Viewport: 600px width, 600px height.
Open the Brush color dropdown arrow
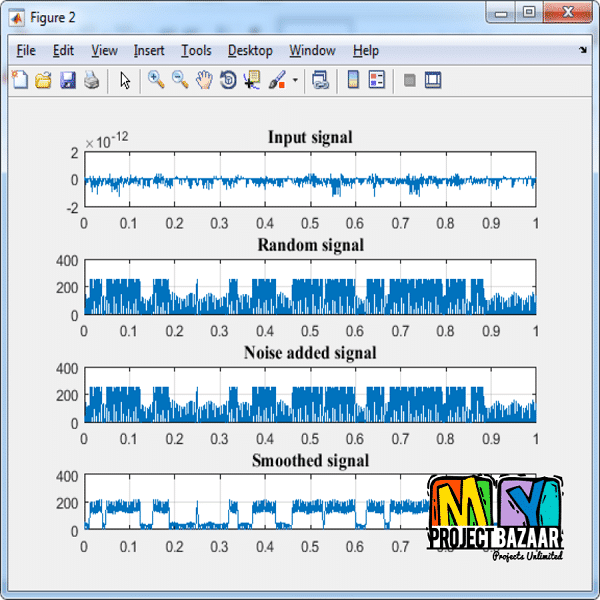click(x=295, y=80)
